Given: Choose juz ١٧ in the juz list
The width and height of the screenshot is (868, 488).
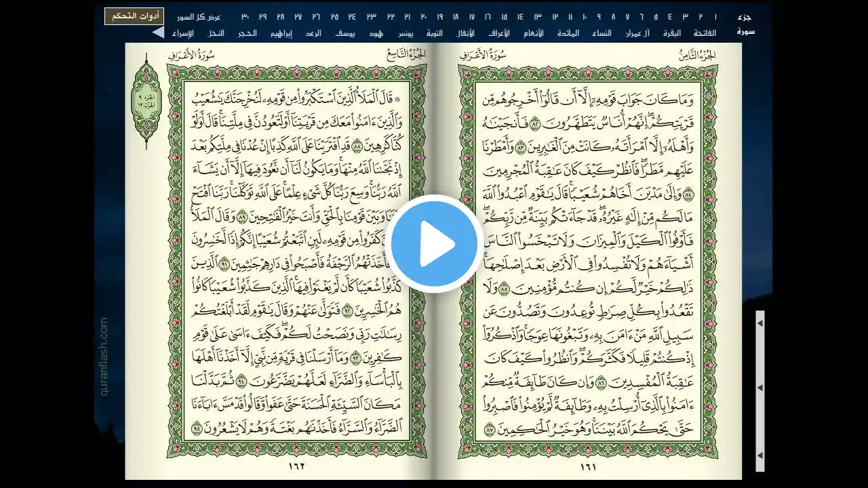Looking at the screenshot, I should (x=472, y=16).
